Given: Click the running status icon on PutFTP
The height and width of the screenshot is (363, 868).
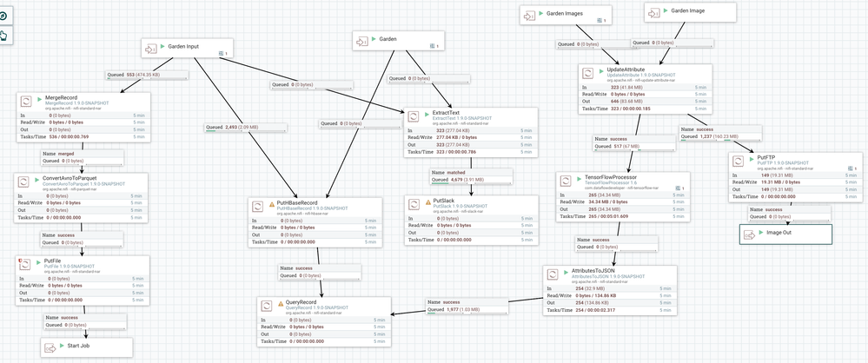Looking at the screenshot, I should [x=752, y=158].
